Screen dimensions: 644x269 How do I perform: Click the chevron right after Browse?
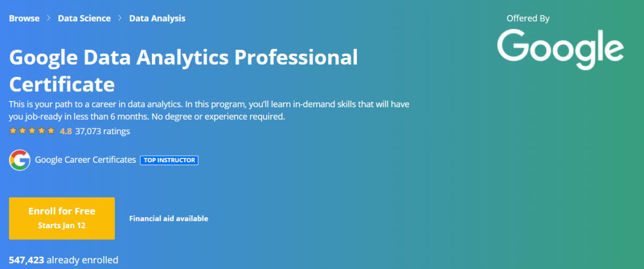click(x=49, y=18)
